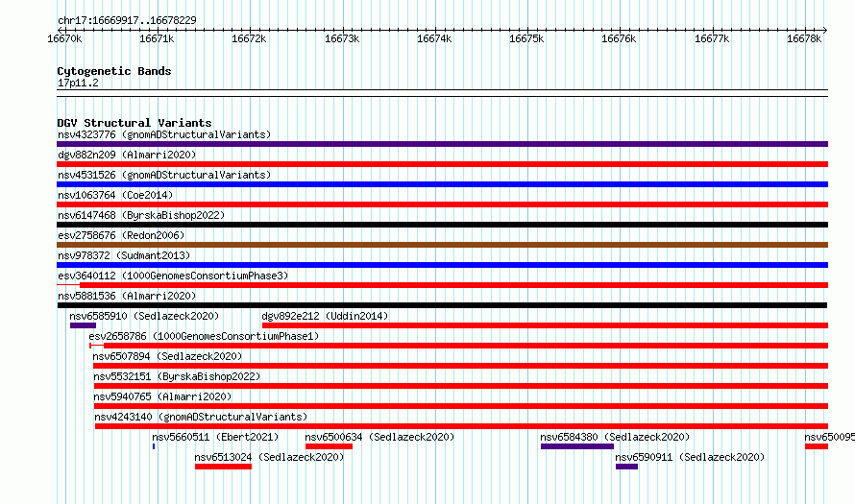Open nsv6147468 (ByrskaBishop2022) label
The height and width of the screenshot is (504, 855).
(x=141, y=215)
